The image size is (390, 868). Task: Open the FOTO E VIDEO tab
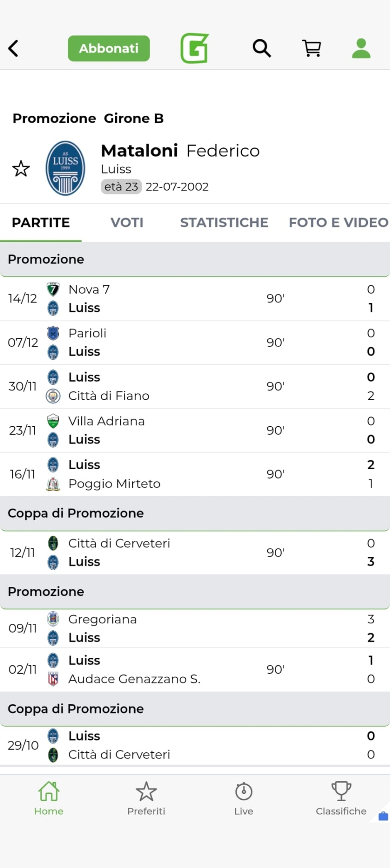(x=338, y=222)
